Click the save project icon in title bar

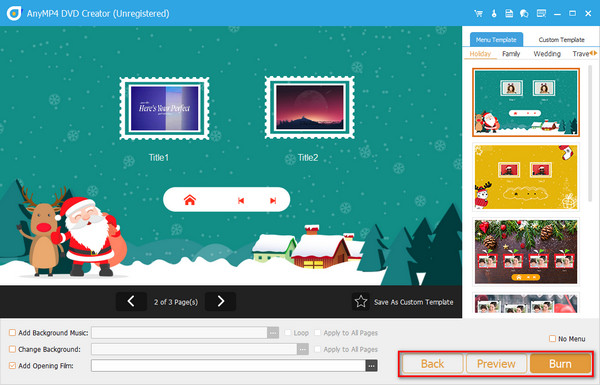pyautogui.click(x=509, y=14)
